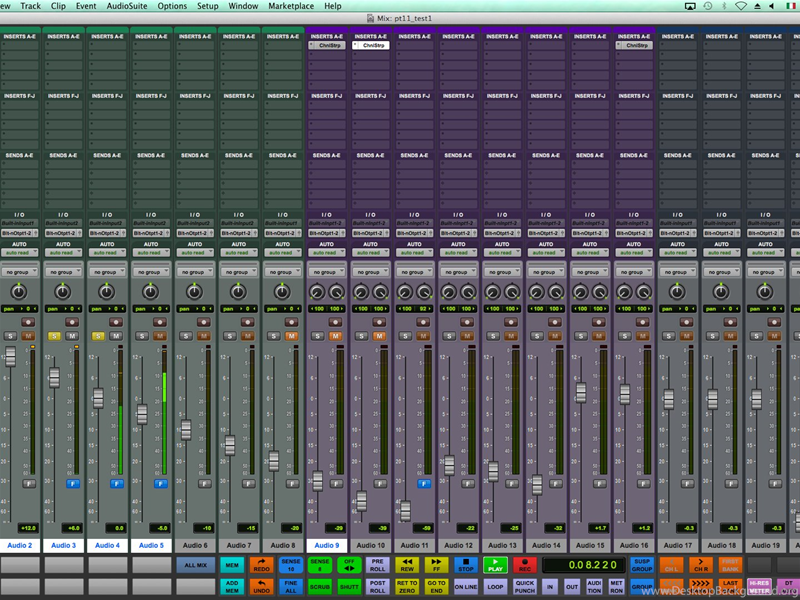Click the ALL MIX button
Screen dimensions: 800x600
click(x=196, y=566)
